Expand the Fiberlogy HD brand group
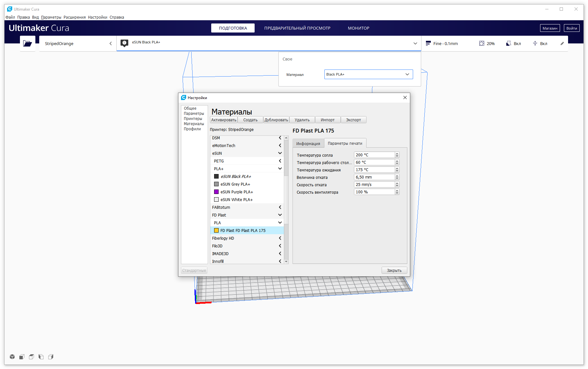The image size is (588, 369). point(280,238)
